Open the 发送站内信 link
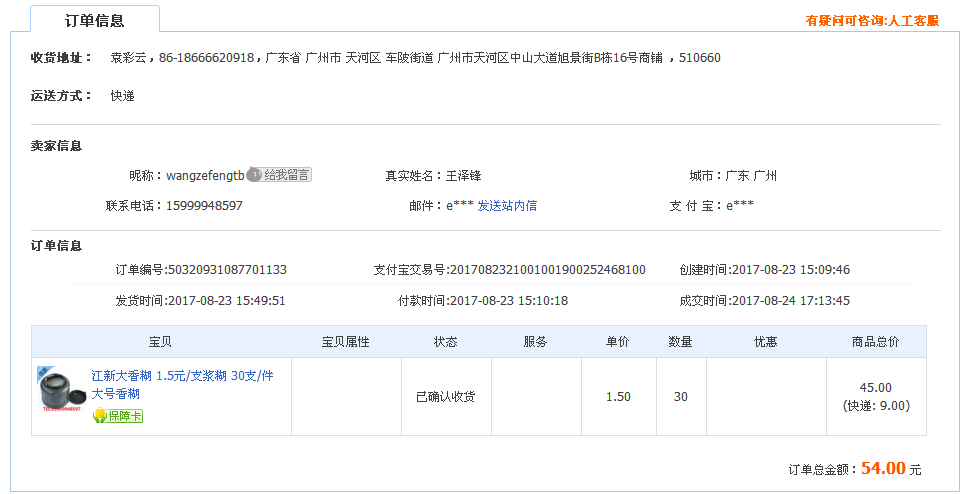This screenshot has height=494, width=965. click(x=507, y=206)
